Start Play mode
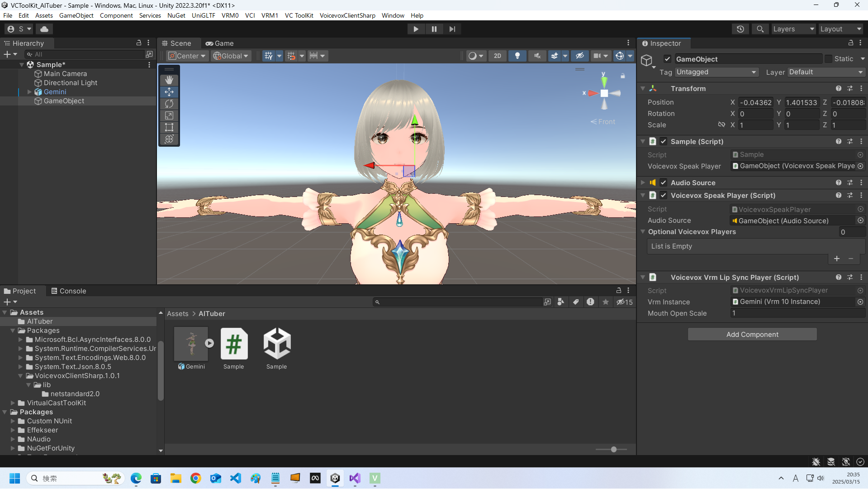 point(416,29)
